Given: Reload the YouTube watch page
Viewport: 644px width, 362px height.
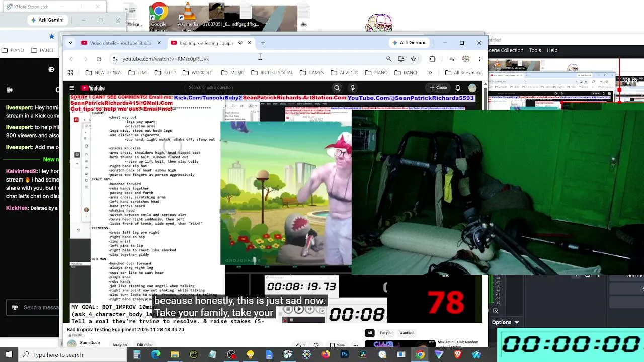Looking at the screenshot, I should [x=99, y=59].
